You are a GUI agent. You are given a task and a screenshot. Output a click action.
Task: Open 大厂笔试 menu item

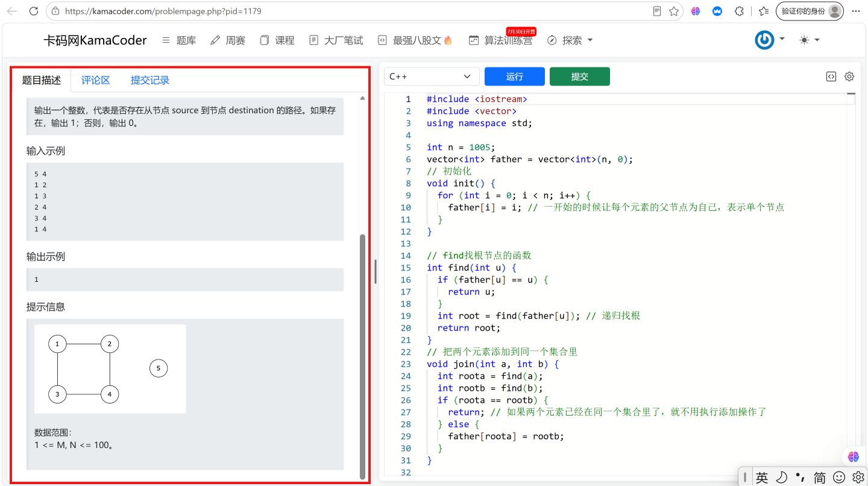click(x=336, y=40)
